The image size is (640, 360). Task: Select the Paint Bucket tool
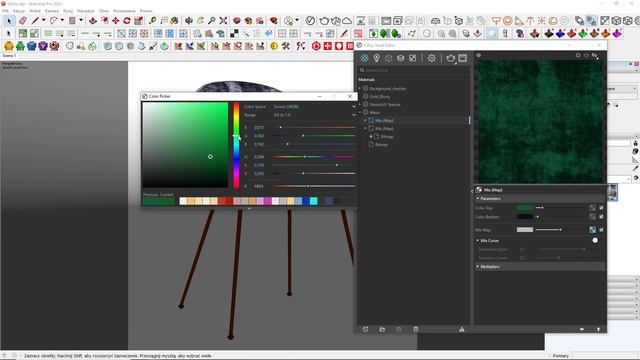click(x=175, y=20)
